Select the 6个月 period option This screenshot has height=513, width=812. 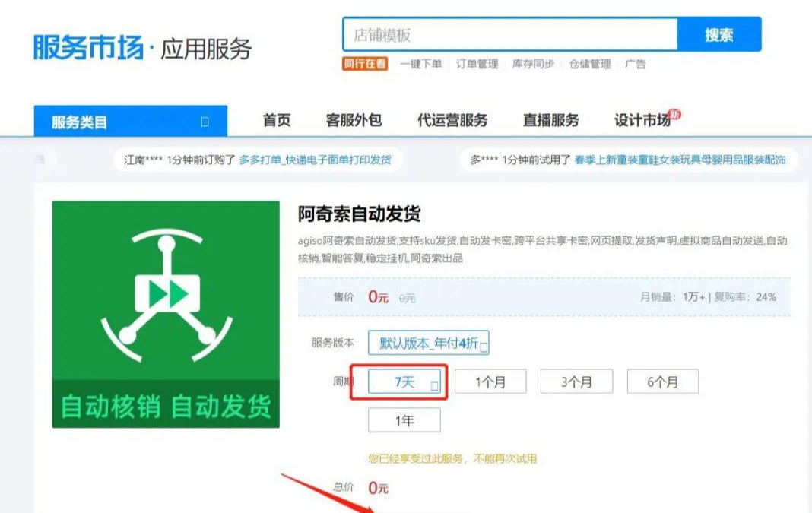pos(662,382)
